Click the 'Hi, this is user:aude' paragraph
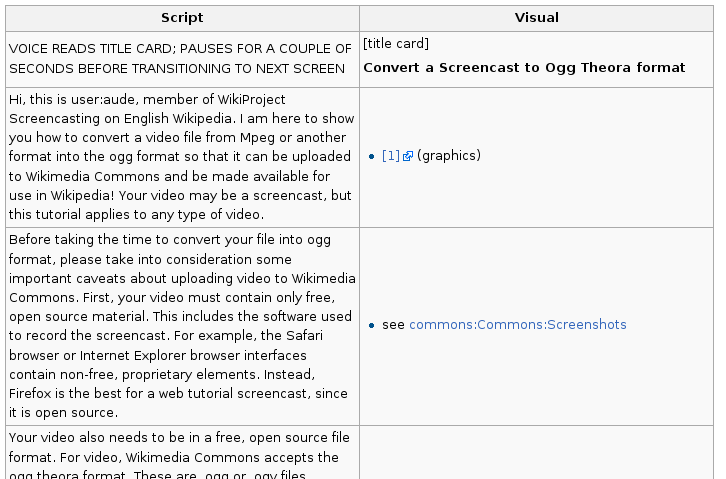 coord(182,157)
